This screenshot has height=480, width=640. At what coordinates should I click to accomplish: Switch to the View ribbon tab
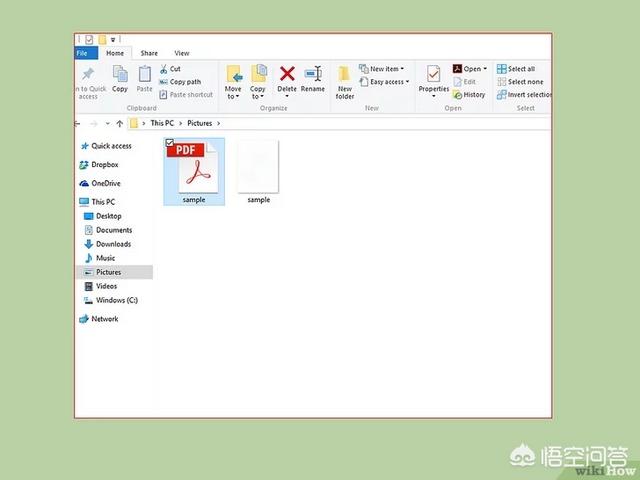point(182,53)
